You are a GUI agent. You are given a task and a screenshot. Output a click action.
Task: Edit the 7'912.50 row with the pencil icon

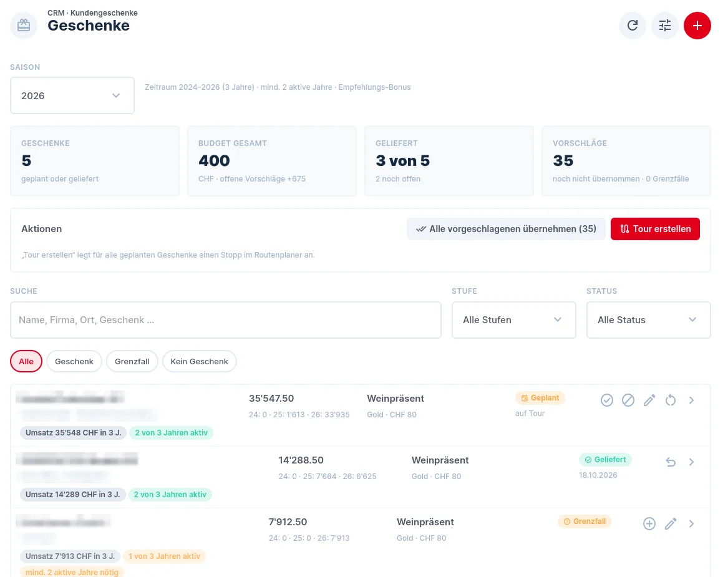671,523
